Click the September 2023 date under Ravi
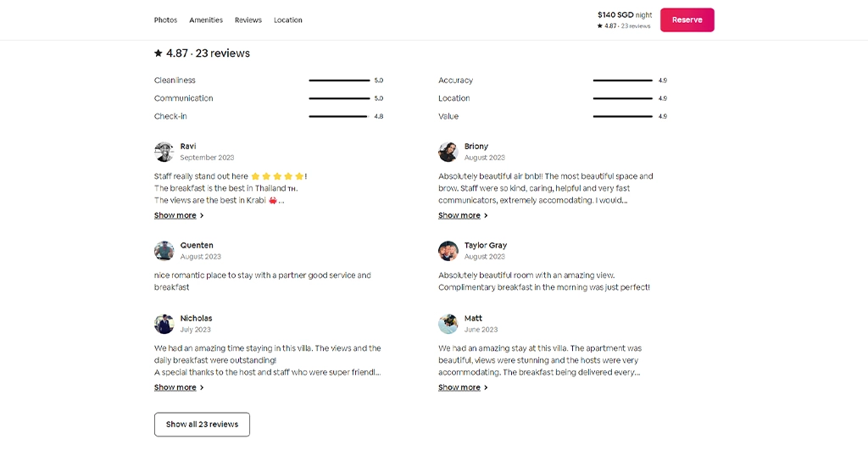The image size is (868, 456). pos(207,158)
